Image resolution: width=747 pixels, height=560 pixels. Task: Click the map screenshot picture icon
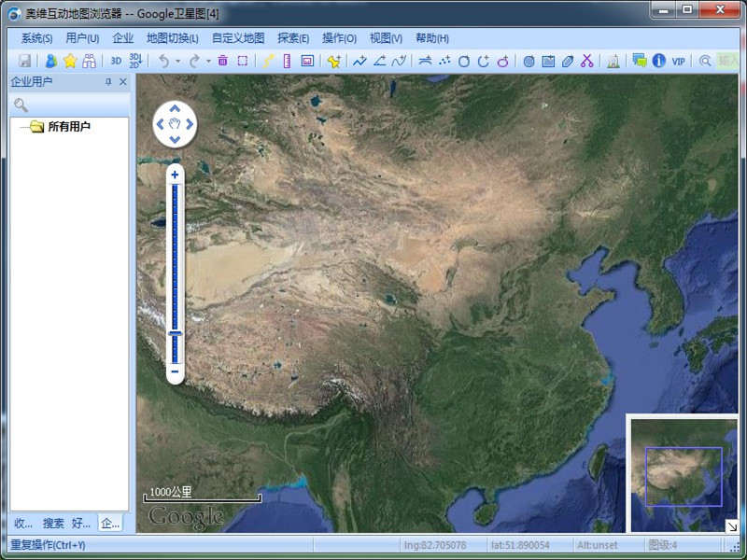(x=307, y=61)
